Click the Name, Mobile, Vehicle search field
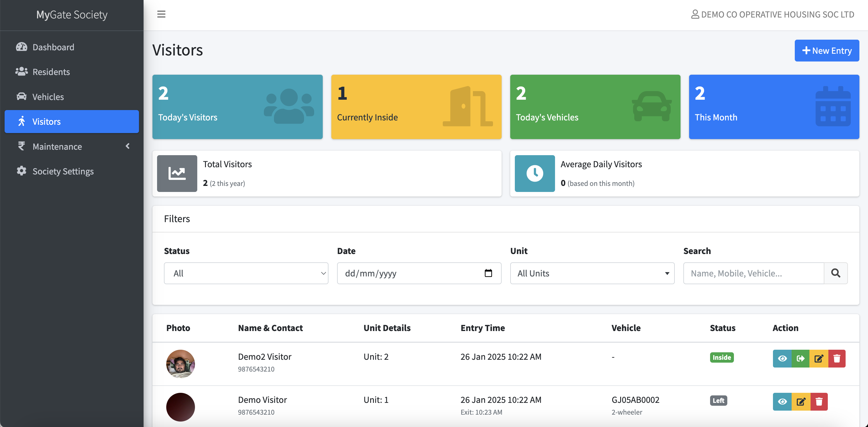The width and height of the screenshot is (868, 427). click(753, 273)
